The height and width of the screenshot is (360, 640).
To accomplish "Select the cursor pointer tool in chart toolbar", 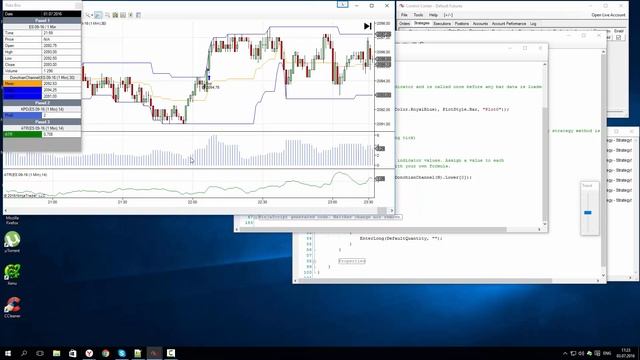I will click(x=87, y=15).
